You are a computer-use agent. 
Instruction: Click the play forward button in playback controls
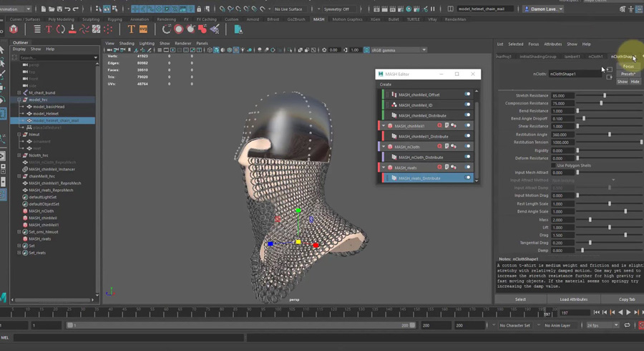tap(628, 312)
